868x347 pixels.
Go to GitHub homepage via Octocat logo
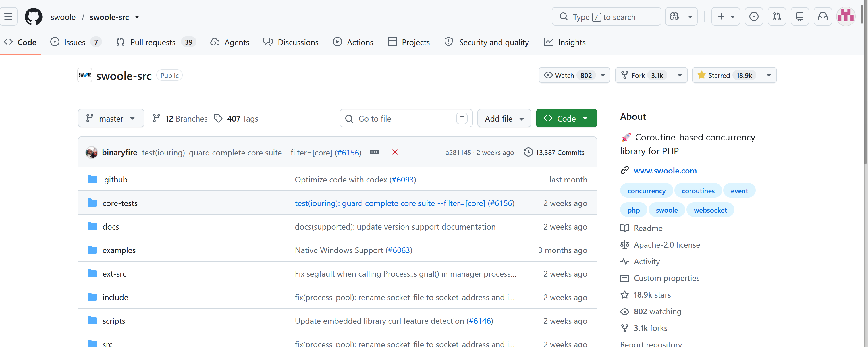tap(34, 16)
